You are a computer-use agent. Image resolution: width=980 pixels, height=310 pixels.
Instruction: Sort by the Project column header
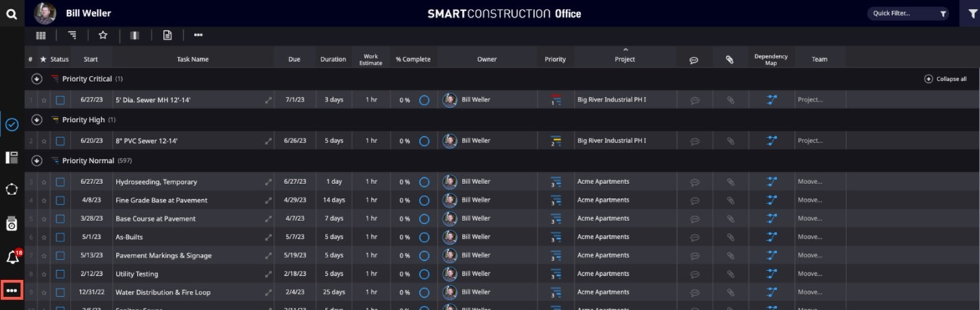pos(624,60)
